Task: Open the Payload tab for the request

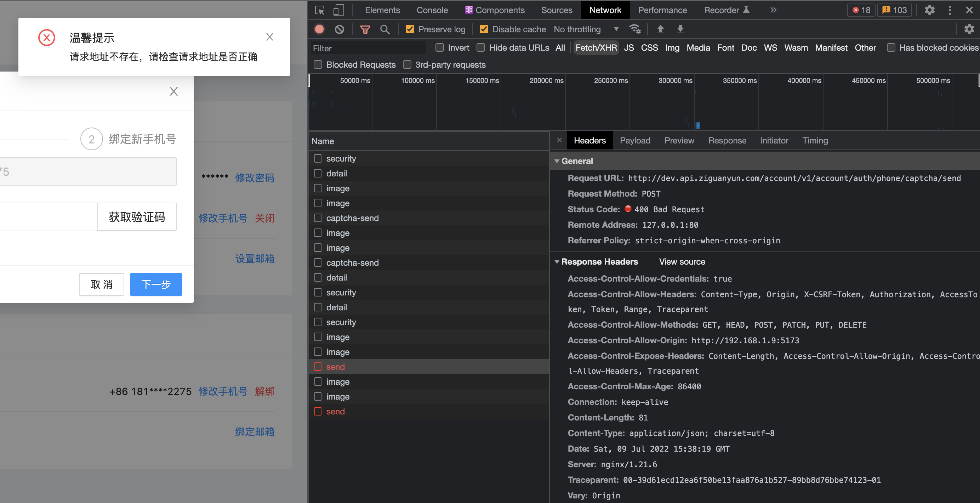Action: click(x=635, y=140)
